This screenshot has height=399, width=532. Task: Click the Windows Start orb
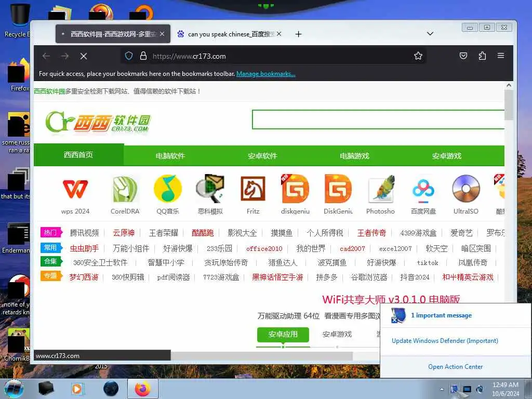click(14, 389)
